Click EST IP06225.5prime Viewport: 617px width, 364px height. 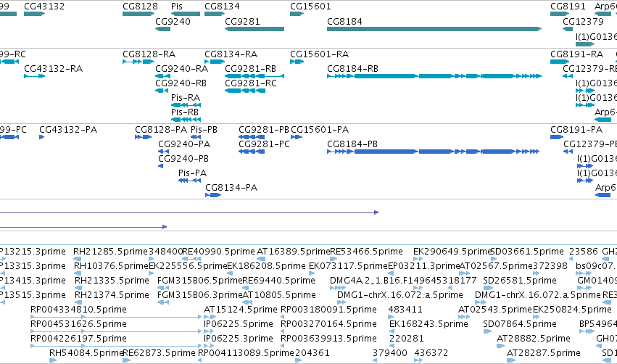tap(209, 331)
